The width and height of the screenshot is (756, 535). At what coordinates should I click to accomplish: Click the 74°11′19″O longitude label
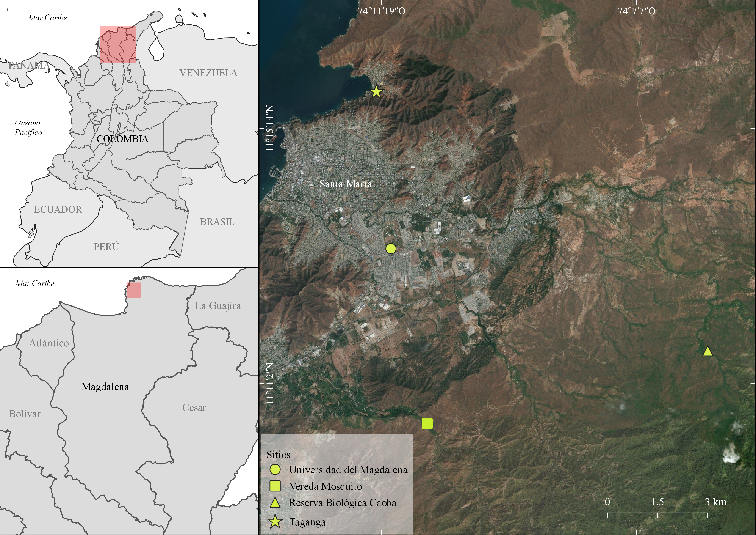(x=382, y=11)
